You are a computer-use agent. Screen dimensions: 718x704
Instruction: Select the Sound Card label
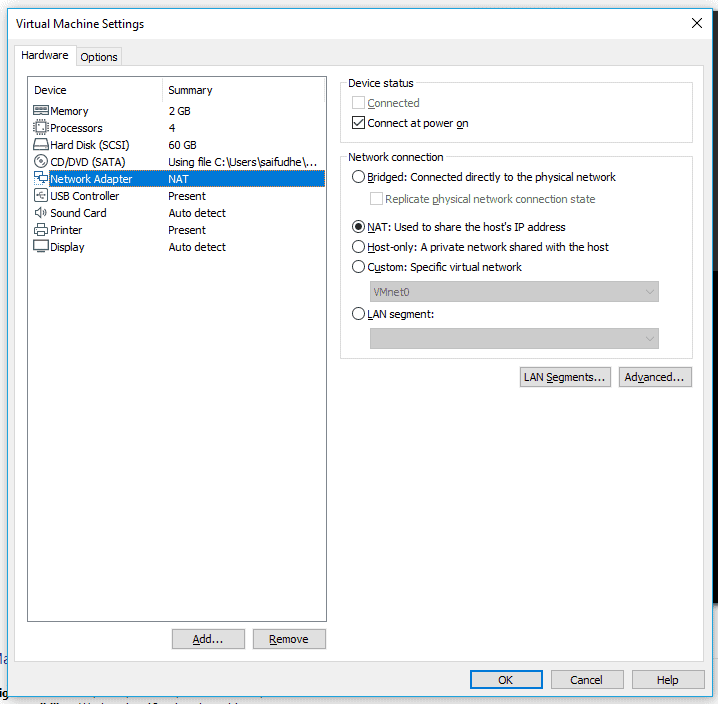(x=78, y=213)
